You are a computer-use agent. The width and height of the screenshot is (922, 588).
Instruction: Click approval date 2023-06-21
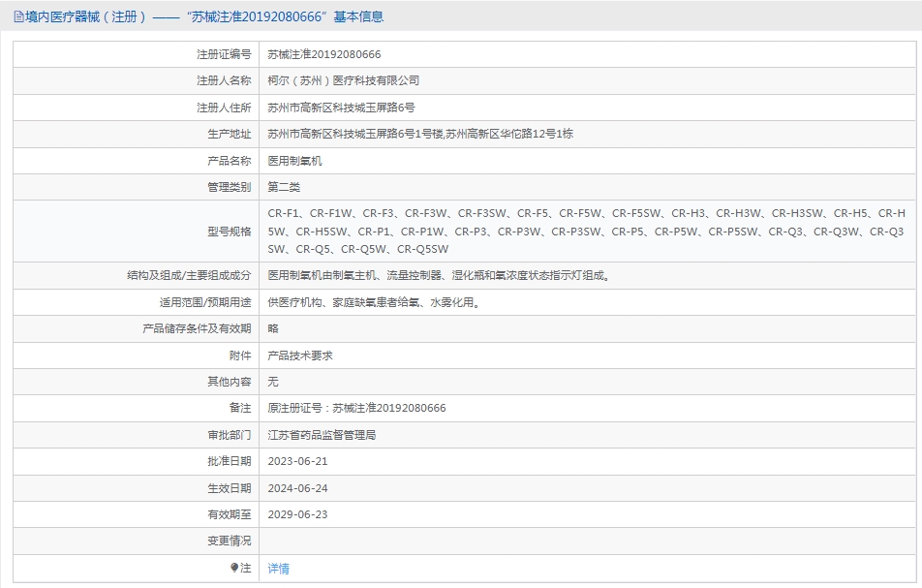[297, 462]
